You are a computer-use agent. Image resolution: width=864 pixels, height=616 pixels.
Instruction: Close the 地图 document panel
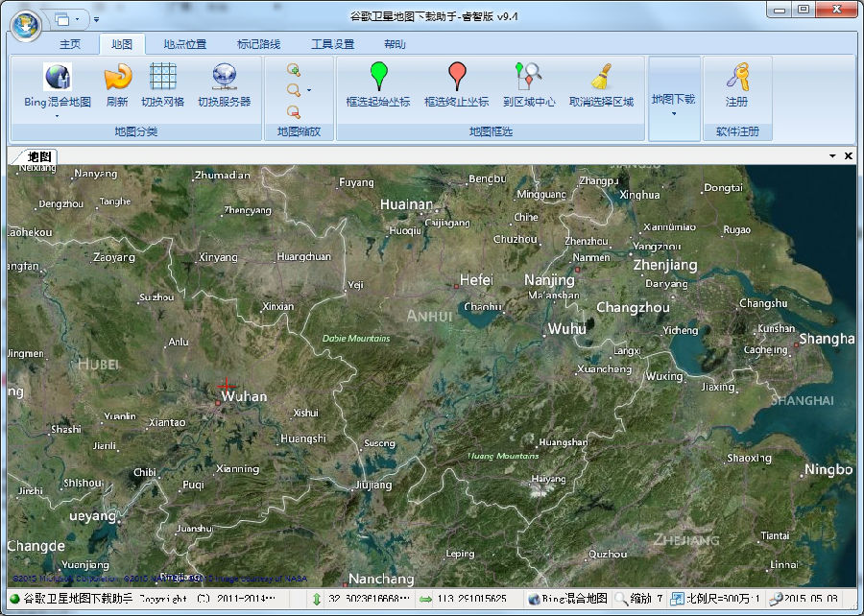click(849, 155)
